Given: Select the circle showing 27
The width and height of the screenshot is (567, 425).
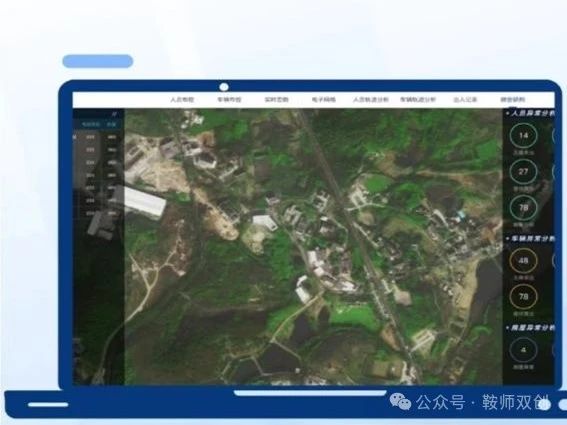Looking at the screenshot, I should click(x=523, y=172).
